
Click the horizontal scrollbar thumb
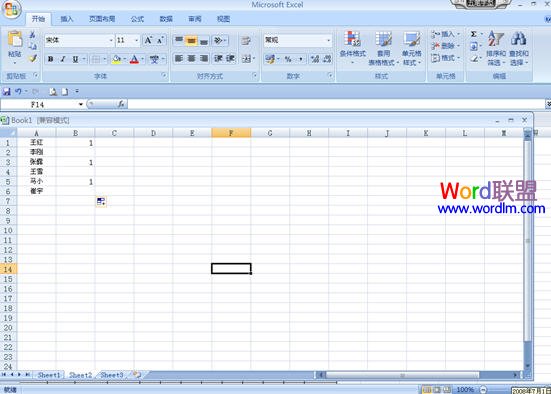[402, 375]
